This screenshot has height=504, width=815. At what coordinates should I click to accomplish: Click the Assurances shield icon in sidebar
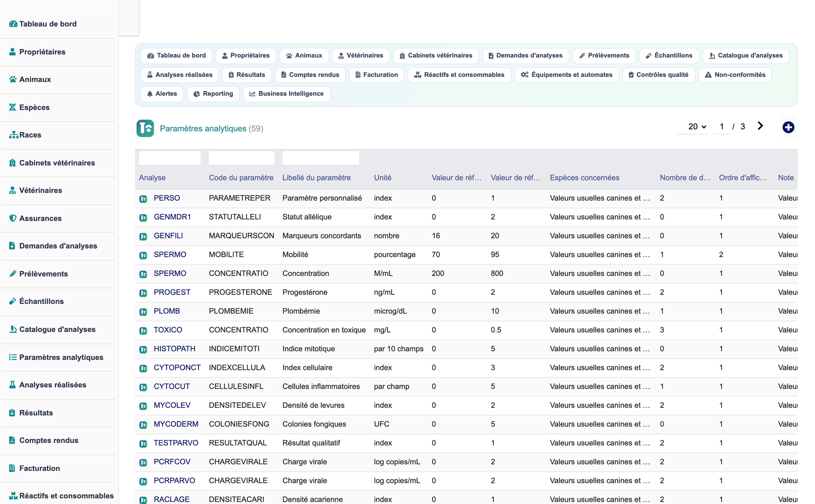[x=13, y=218]
